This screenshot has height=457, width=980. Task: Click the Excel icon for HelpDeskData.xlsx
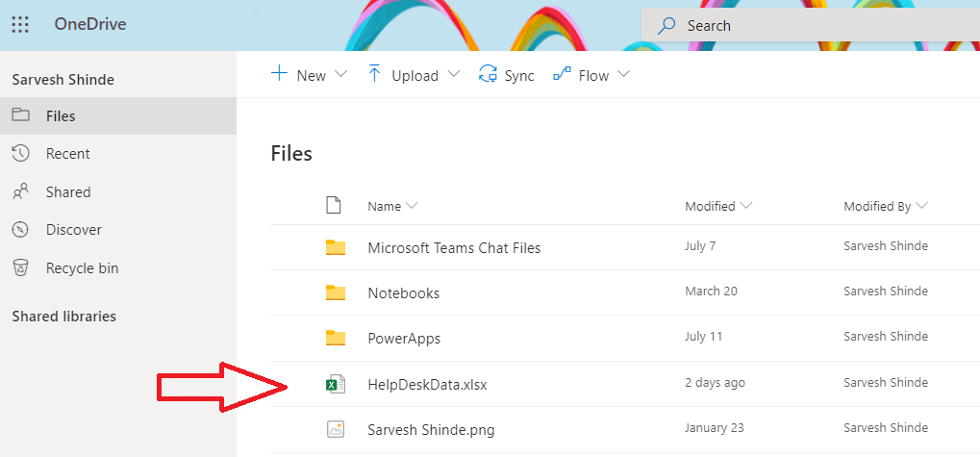(x=335, y=385)
